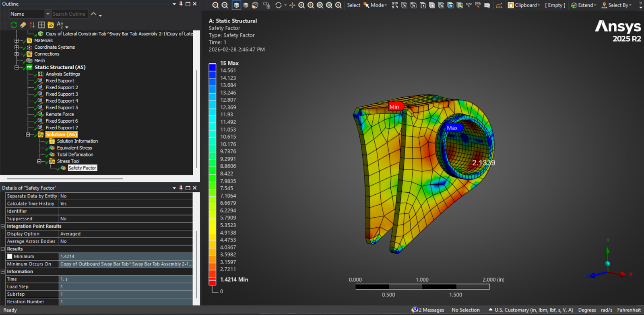The width and height of the screenshot is (644, 315).
Task: Click the eraser icon in Outline toolbar
Action: [23, 25]
